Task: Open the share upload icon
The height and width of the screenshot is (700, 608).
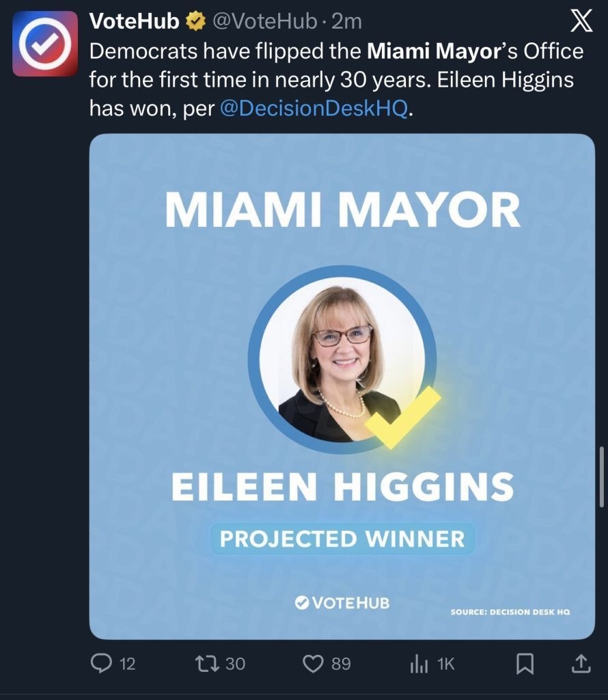Action: pyautogui.click(x=581, y=663)
